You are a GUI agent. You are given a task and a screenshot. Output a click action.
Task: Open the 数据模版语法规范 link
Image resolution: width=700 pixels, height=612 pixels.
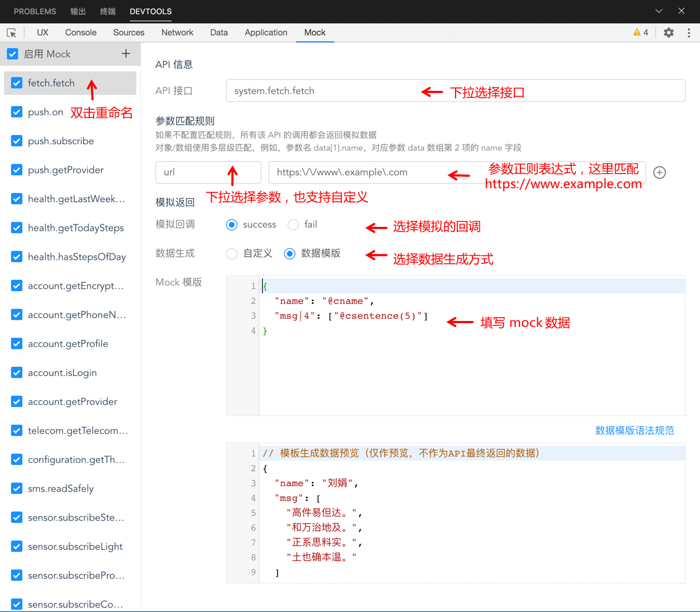pos(635,430)
